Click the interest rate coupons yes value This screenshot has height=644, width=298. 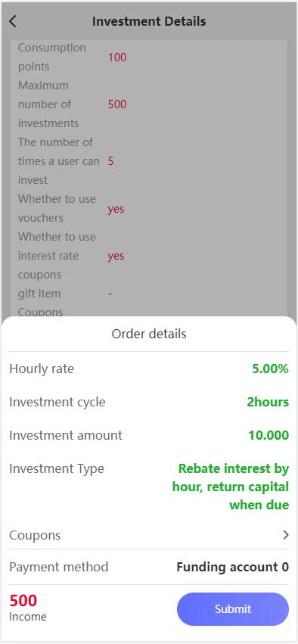(x=116, y=256)
